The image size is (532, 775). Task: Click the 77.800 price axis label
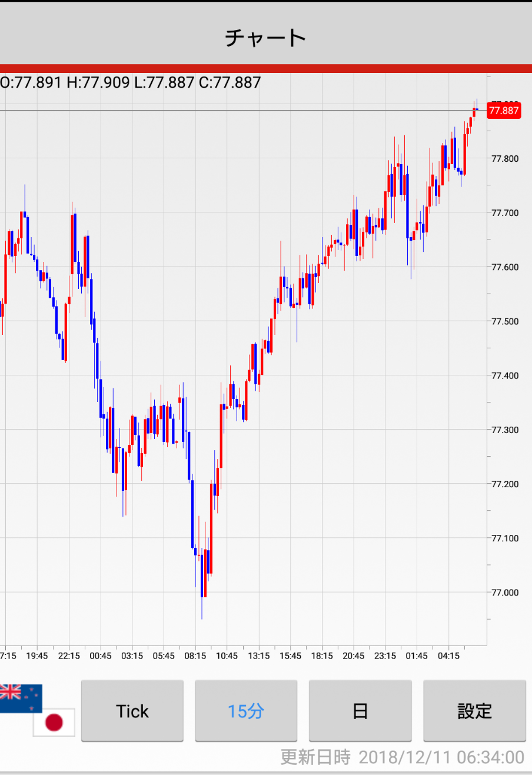coord(505,159)
